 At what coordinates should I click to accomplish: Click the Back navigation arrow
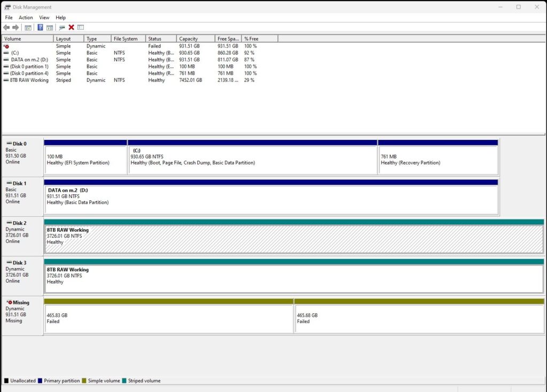tap(6, 27)
